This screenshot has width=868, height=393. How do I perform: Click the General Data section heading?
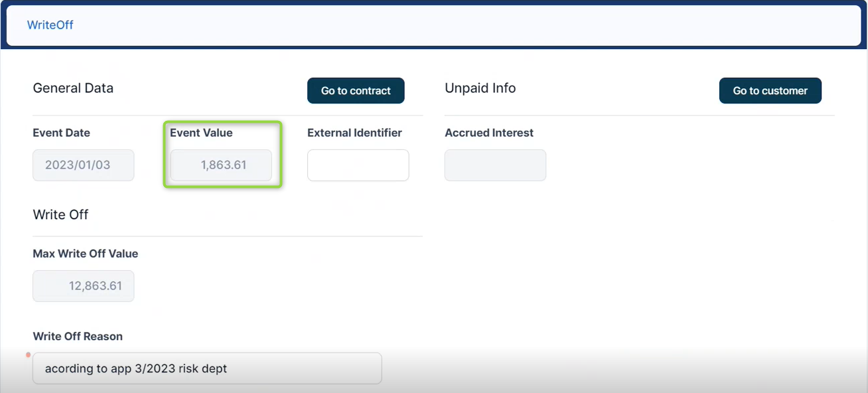(x=73, y=88)
